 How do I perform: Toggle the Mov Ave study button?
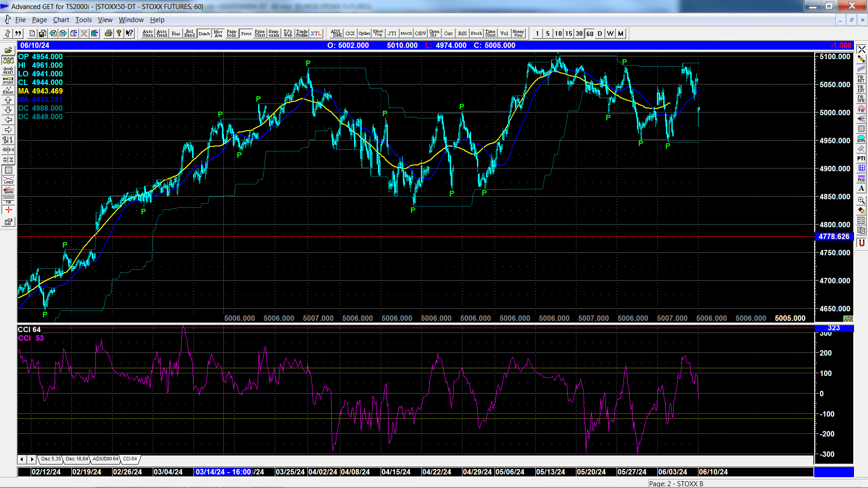tap(218, 33)
